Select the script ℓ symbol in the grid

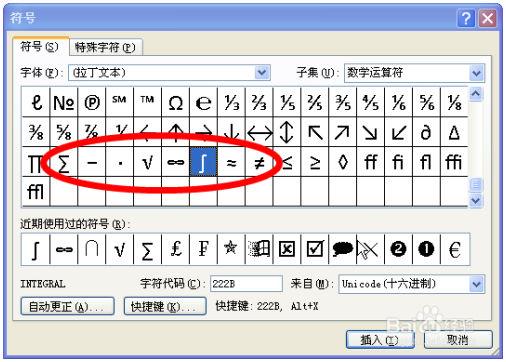coord(36,102)
